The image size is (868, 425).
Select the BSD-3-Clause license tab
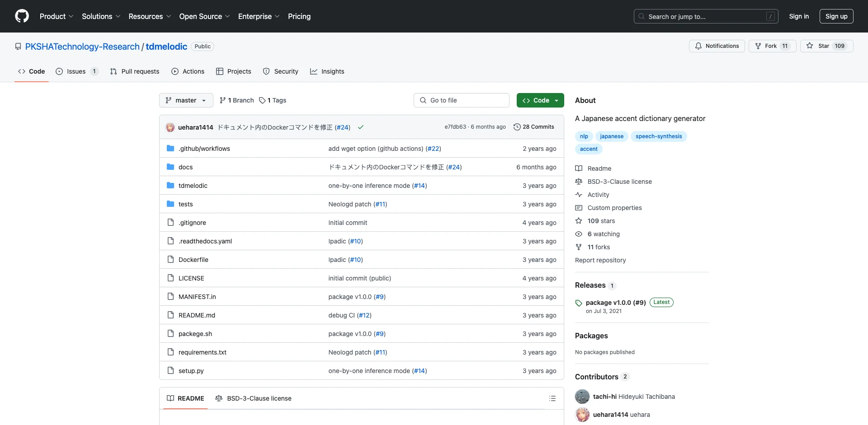tap(253, 398)
